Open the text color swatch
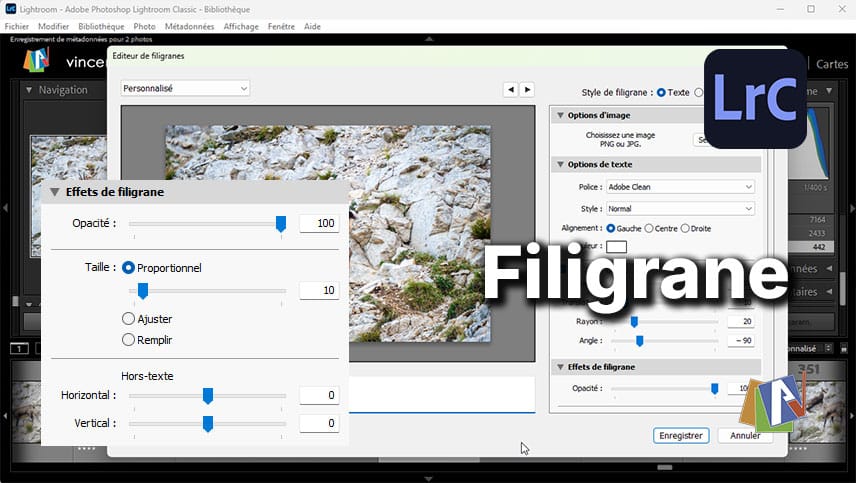This screenshot has height=483, width=856. [x=616, y=246]
